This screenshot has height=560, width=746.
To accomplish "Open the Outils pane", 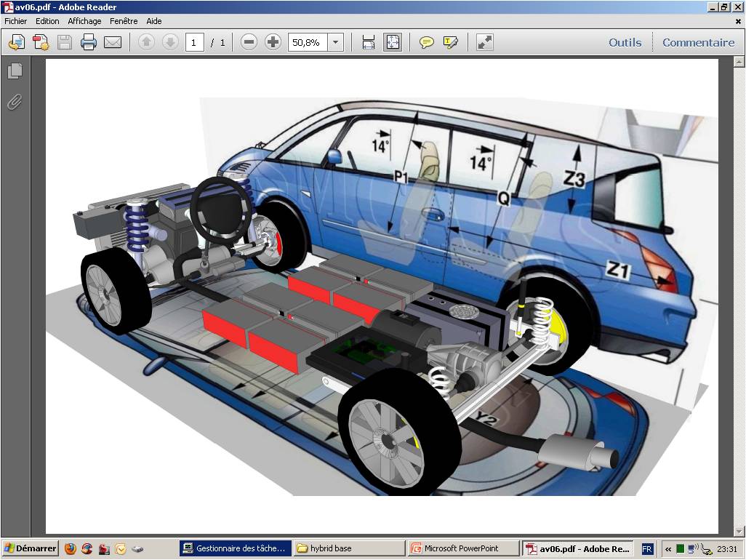I will click(625, 42).
